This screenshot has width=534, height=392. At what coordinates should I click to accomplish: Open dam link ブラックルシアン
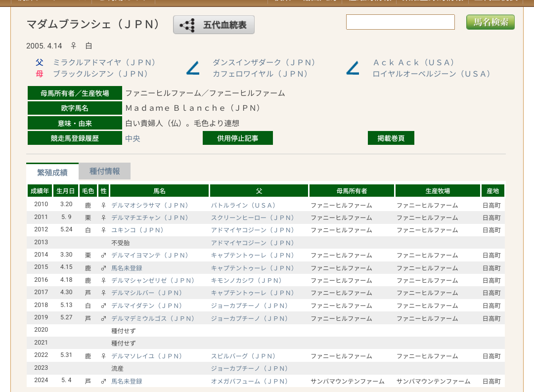101,74
